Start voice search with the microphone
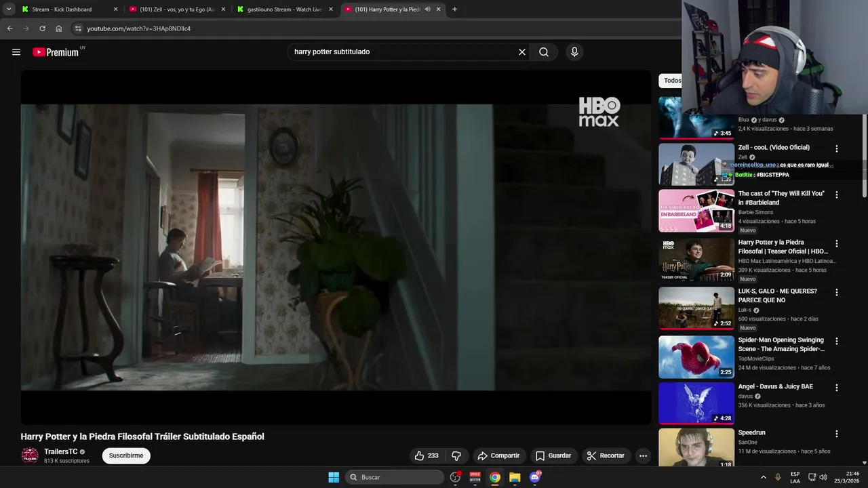The image size is (868, 488). click(x=574, y=52)
